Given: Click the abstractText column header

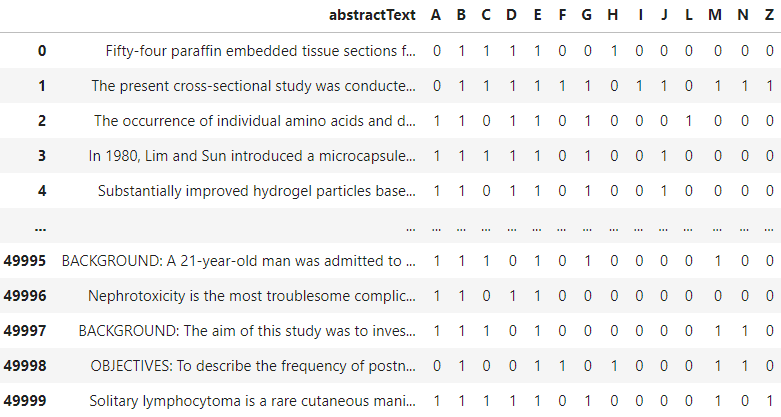Looking at the screenshot, I should pos(372,15).
